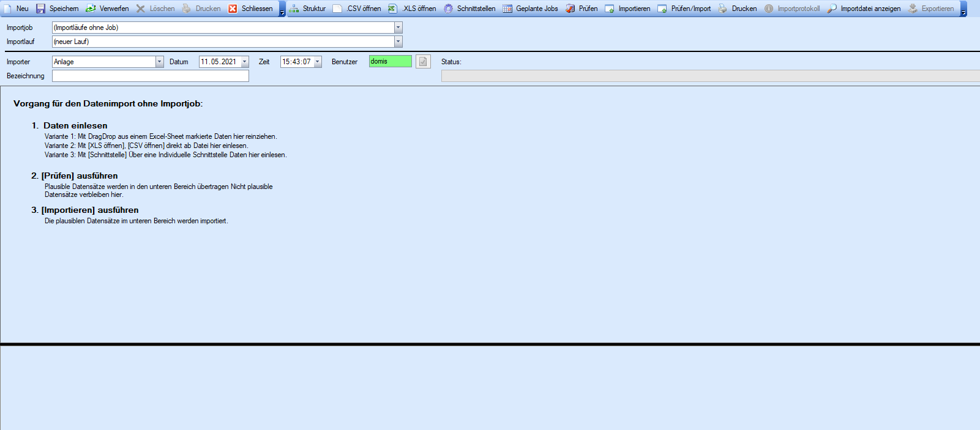Click the gray Status bar field

tap(710, 76)
